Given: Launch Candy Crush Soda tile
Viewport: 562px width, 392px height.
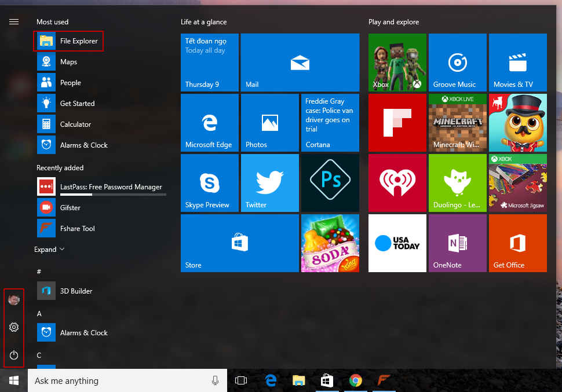Looking at the screenshot, I should pyautogui.click(x=330, y=243).
